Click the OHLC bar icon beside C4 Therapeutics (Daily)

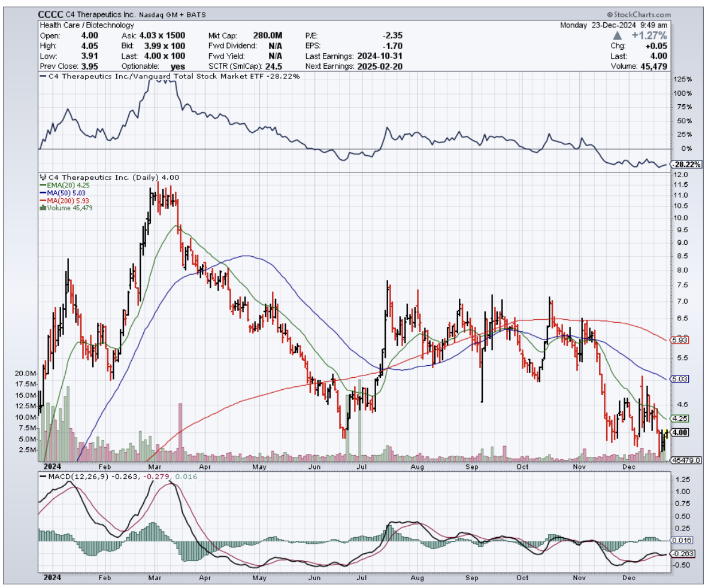pyautogui.click(x=43, y=177)
